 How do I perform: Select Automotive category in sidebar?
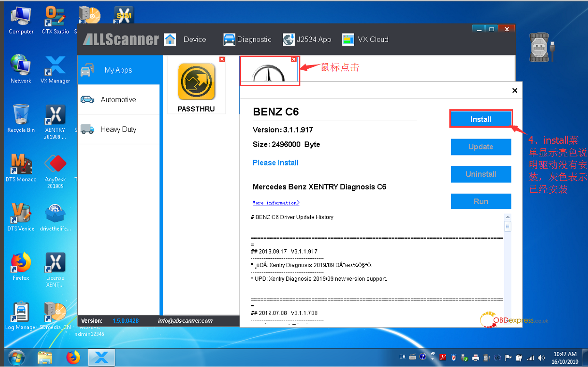point(118,100)
